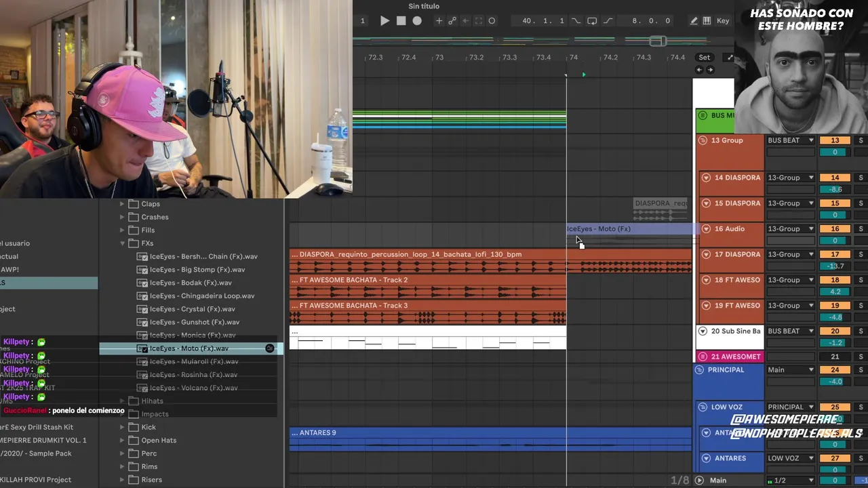This screenshot has height=488, width=868.
Task: Toggle track activator 16
Action: click(x=835, y=229)
